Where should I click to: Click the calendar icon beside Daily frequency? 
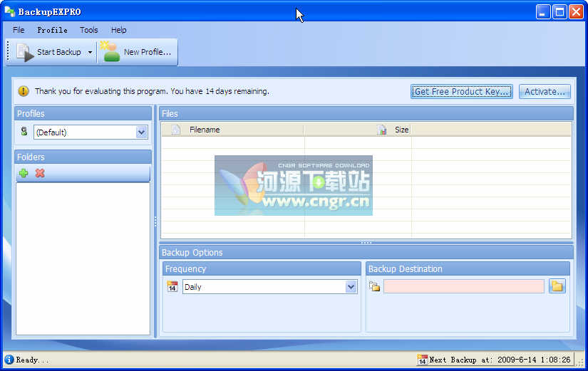point(172,286)
